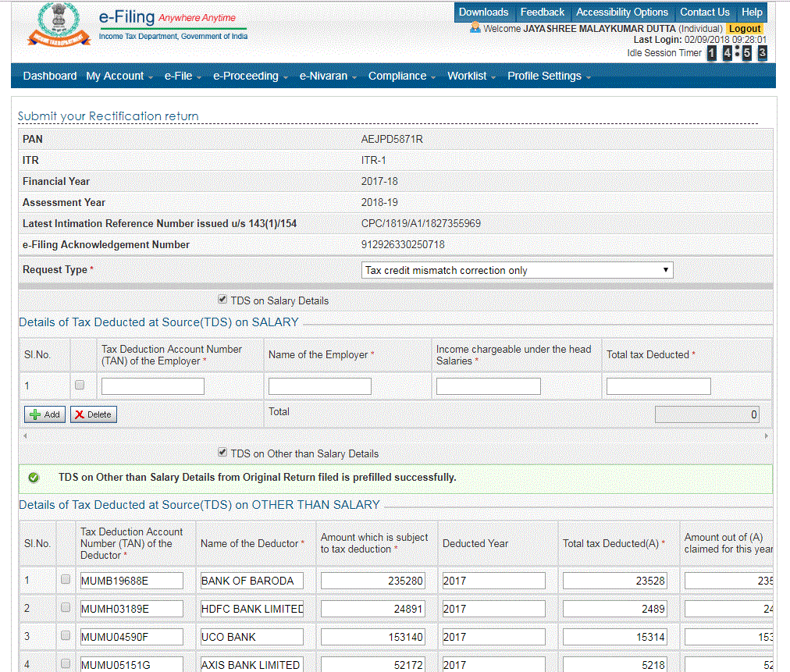Expand the Compliance menu
Viewport: 790px width, 672px height.
coord(401,76)
